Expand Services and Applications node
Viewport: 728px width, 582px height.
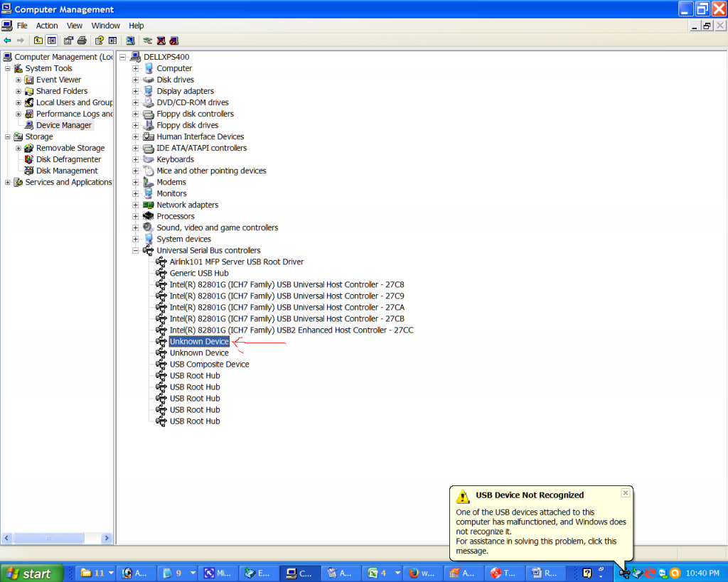pyautogui.click(x=7, y=183)
